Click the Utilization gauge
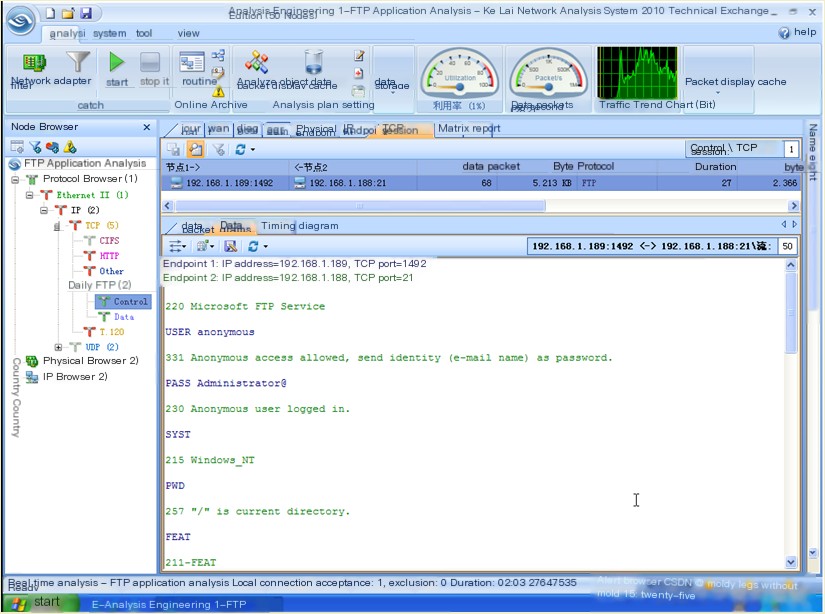The width and height of the screenshot is (825, 614). point(460,74)
